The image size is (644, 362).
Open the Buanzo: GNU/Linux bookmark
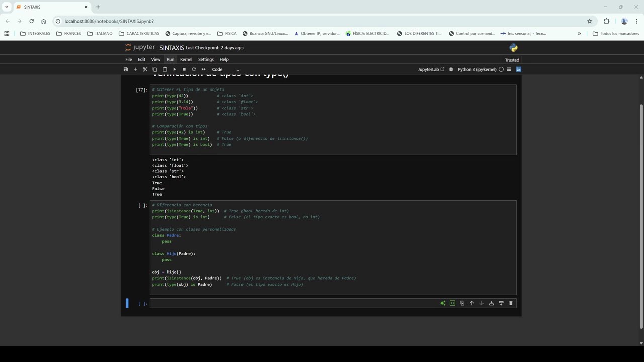pos(265,34)
